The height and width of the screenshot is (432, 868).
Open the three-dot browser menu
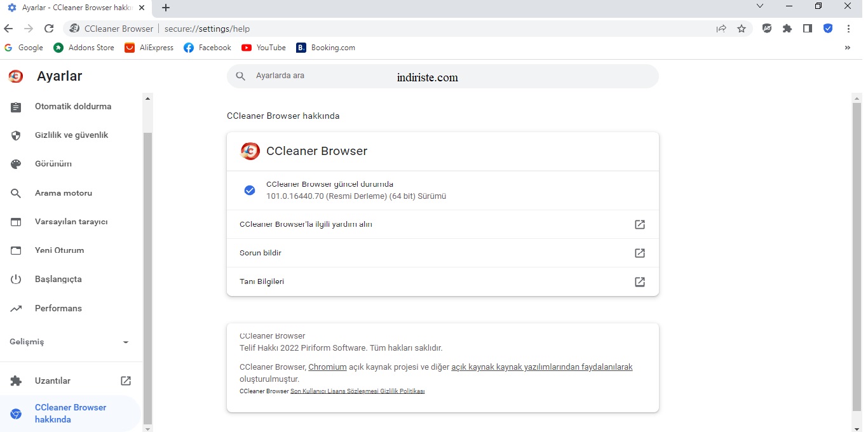(x=848, y=29)
